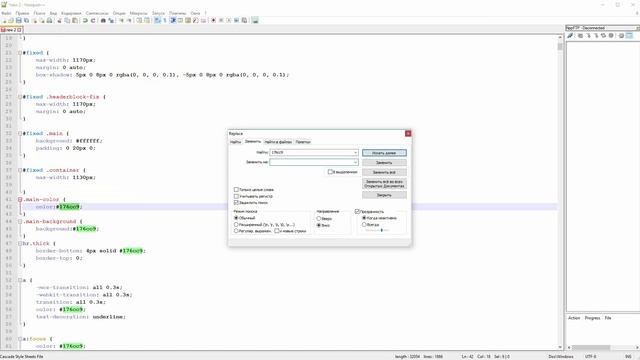Click the 'Искать далее' button
Viewport: 640px width, 360px height.
(384, 153)
